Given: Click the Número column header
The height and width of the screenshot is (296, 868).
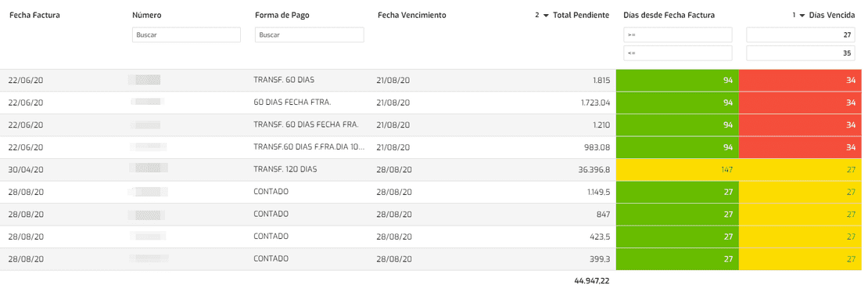Looking at the screenshot, I should (147, 16).
